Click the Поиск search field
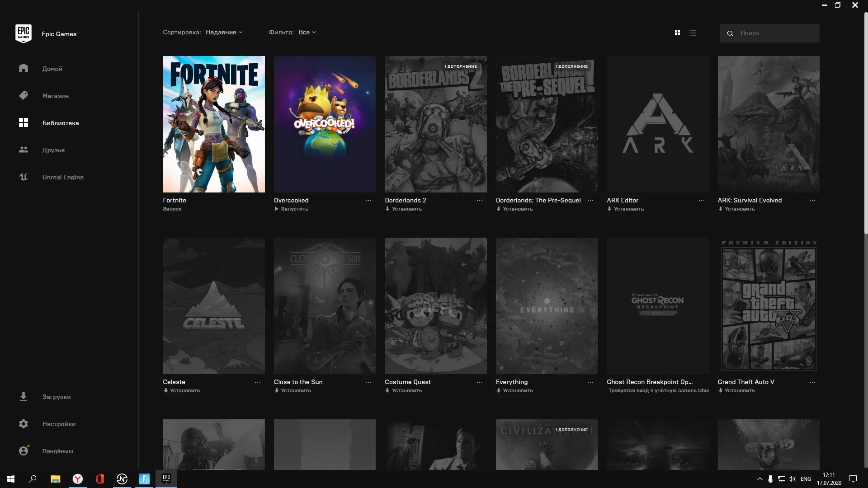Screen dimensions: 868x488 coord(769,33)
